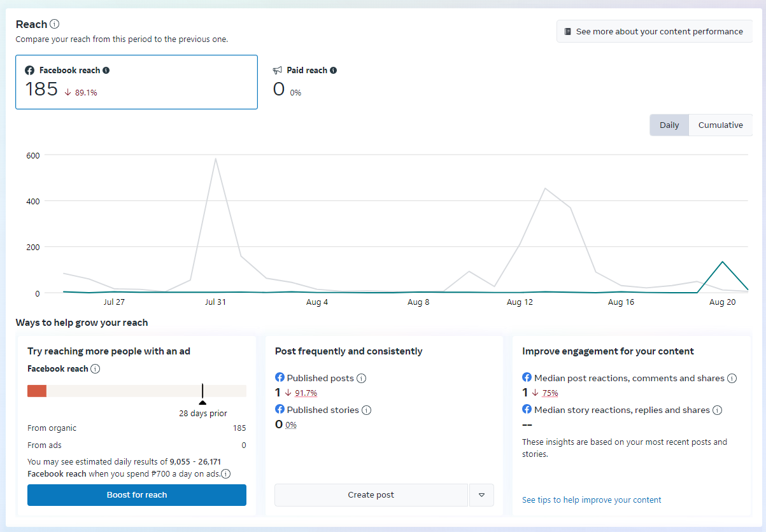Click the megaphone icon for Paid reach

pyautogui.click(x=278, y=71)
